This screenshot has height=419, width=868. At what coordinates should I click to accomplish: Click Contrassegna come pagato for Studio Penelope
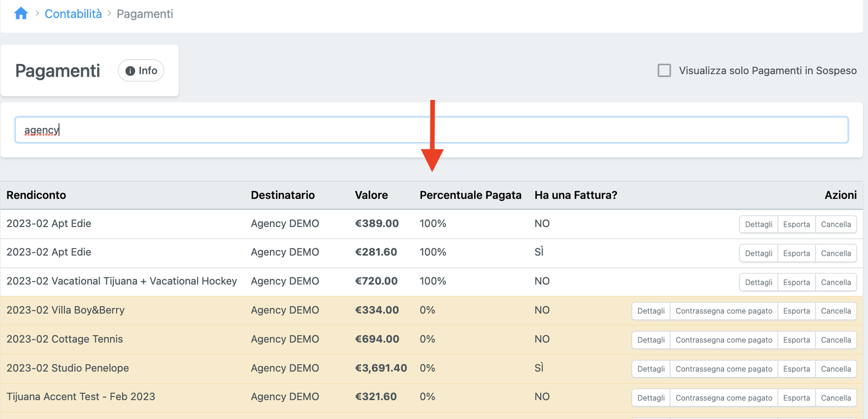click(x=723, y=369)
